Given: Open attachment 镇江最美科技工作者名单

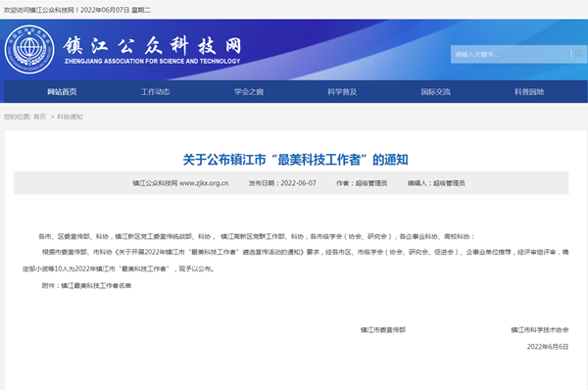Looking at the screenshot, I should tap(96, 286).
